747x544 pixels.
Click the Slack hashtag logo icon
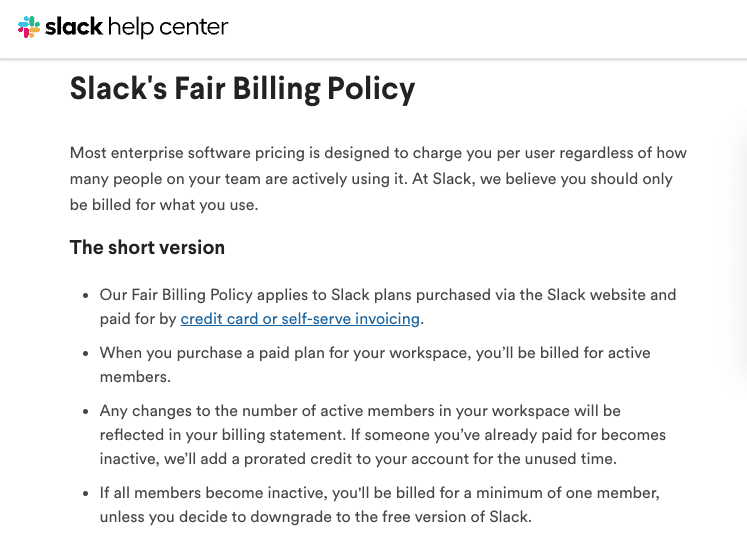point(29,27)
